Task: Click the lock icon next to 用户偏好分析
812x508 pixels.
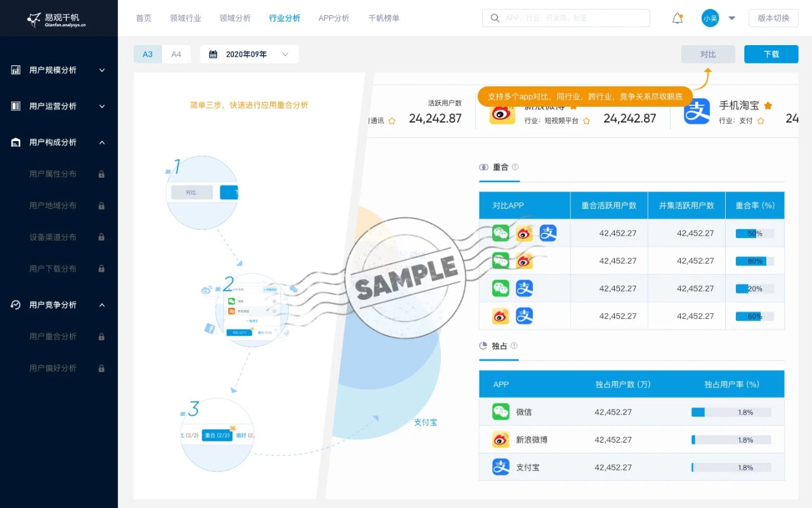Action: point(101,368)
